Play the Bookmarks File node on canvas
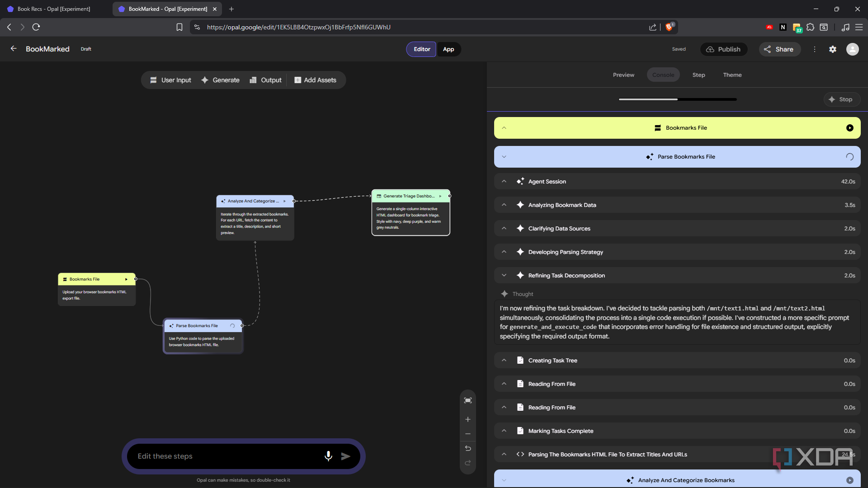This screenshot has height=488, width=868. pyautogui.click(x=126, y=279)
